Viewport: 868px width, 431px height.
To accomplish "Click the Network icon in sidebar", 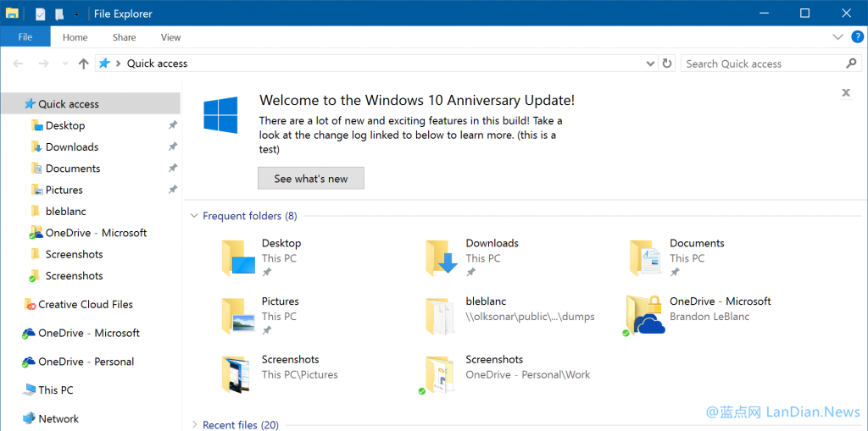I will click(x=29, y=419).
